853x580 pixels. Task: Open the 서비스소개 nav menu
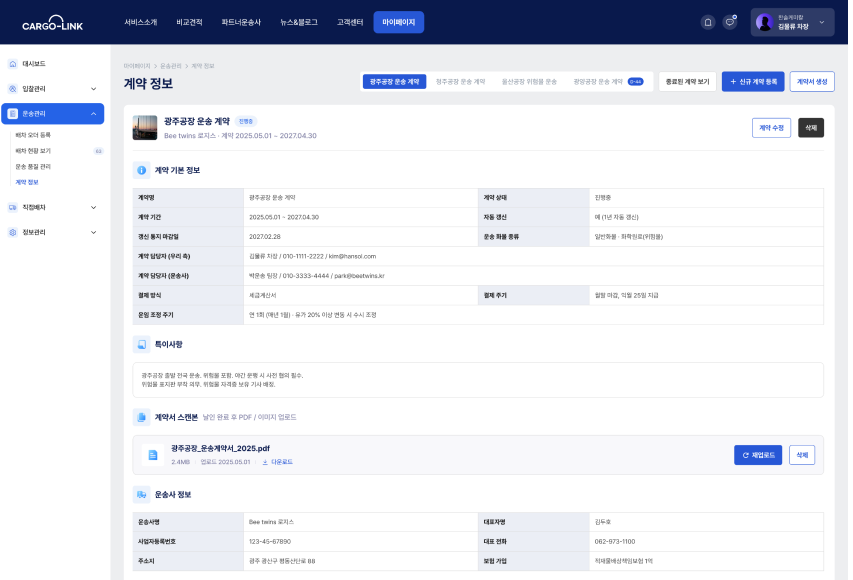(x=141, y=22)
